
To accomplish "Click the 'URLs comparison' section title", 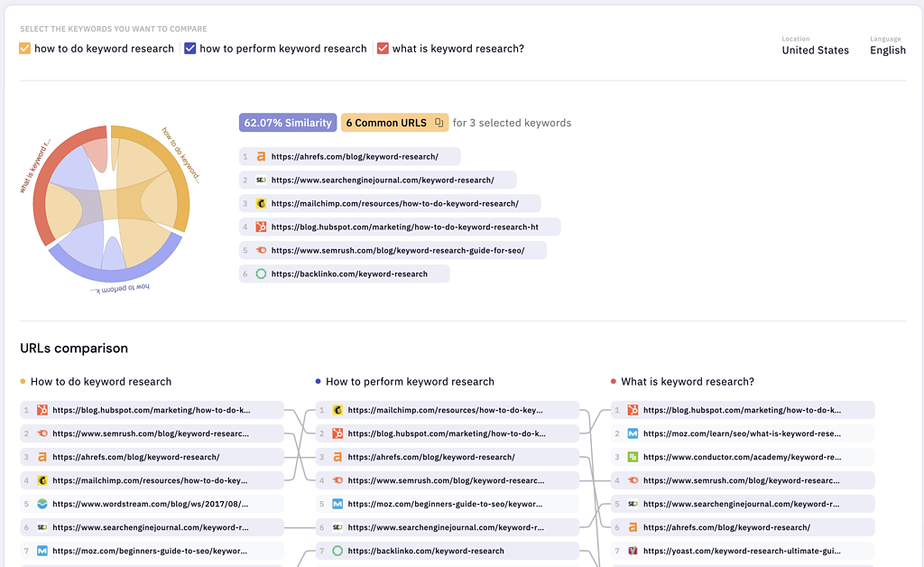I will 74,349.
